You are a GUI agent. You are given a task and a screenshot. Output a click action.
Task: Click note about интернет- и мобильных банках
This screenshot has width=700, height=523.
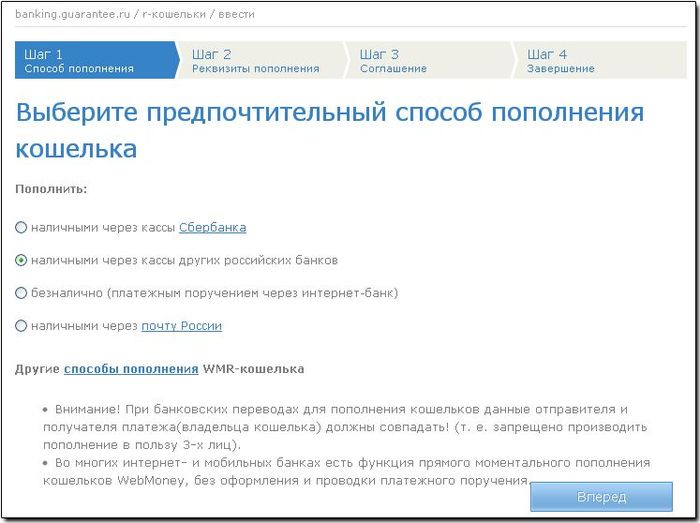346,472
